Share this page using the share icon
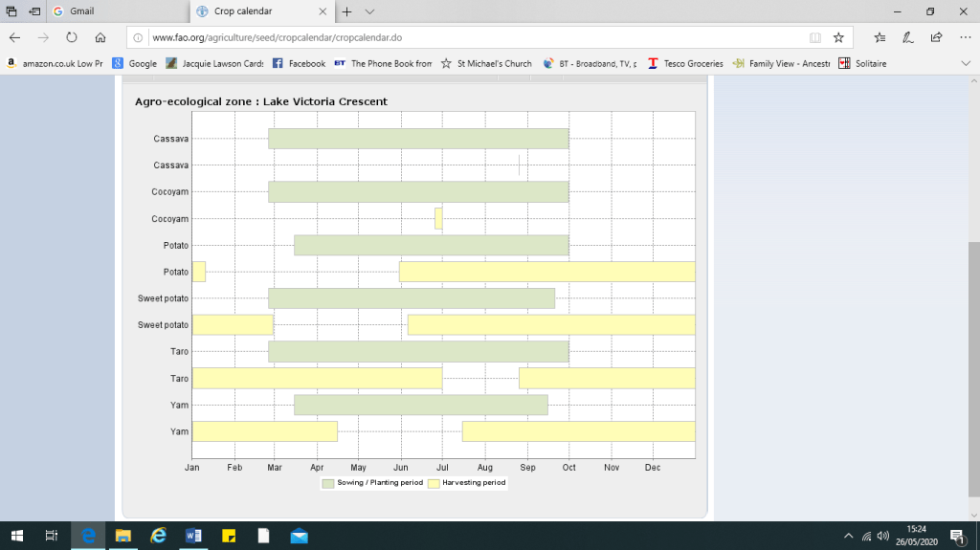The height and width of the screenshot is (550, 980). point(936,37)
